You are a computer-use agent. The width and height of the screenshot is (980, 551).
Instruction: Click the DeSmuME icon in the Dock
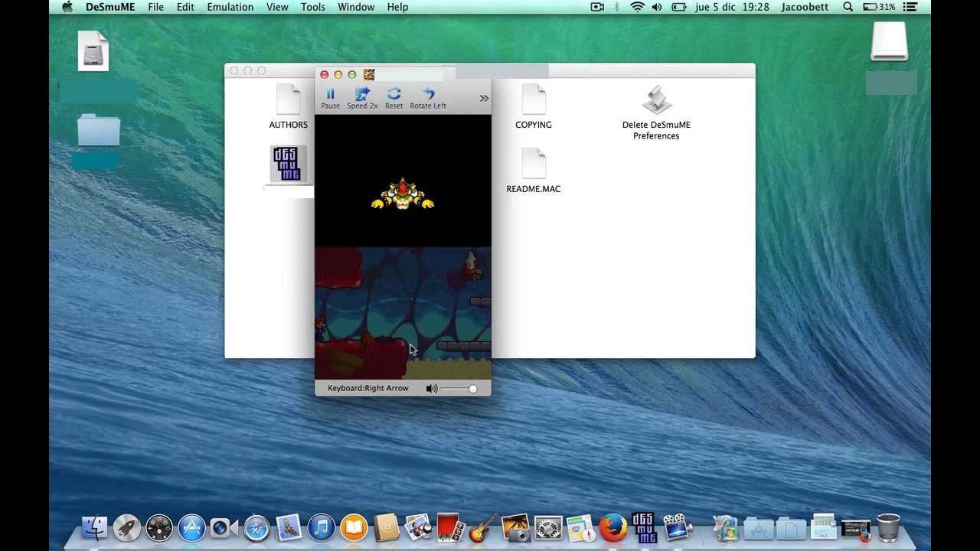tap(644, 527)
